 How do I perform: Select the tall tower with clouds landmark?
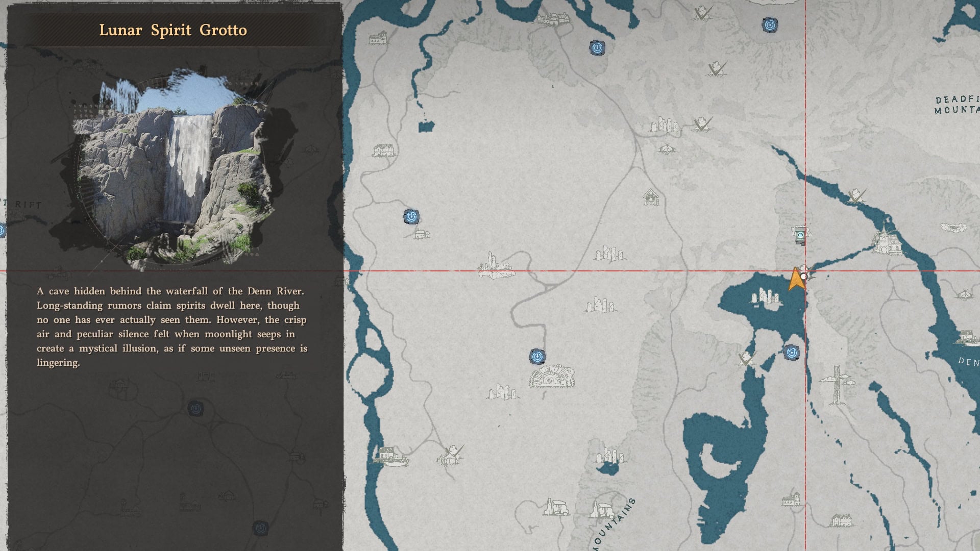pyautogui.click(x=836, y=384)
